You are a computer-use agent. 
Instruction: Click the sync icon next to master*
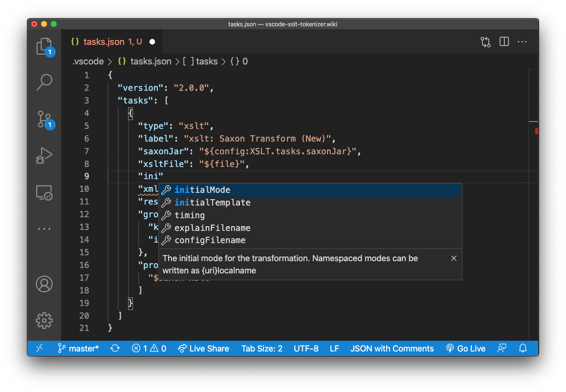point(115,348)
